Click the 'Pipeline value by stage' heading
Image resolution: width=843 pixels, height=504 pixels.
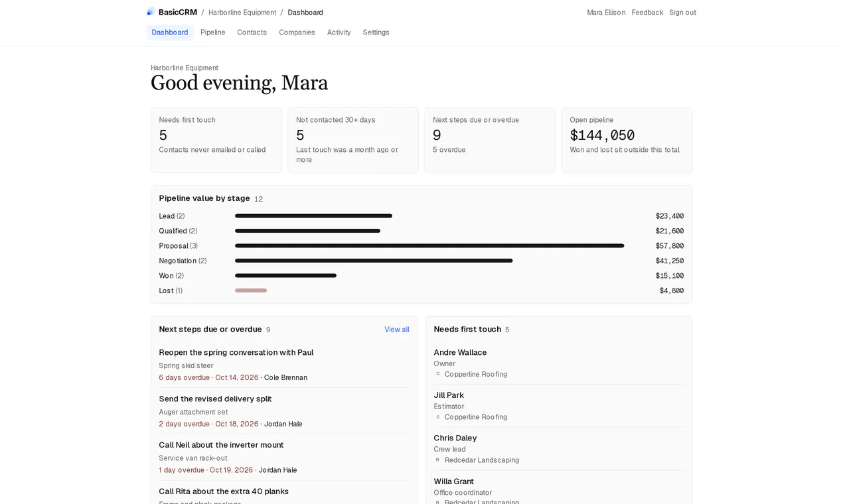[204, 198]
